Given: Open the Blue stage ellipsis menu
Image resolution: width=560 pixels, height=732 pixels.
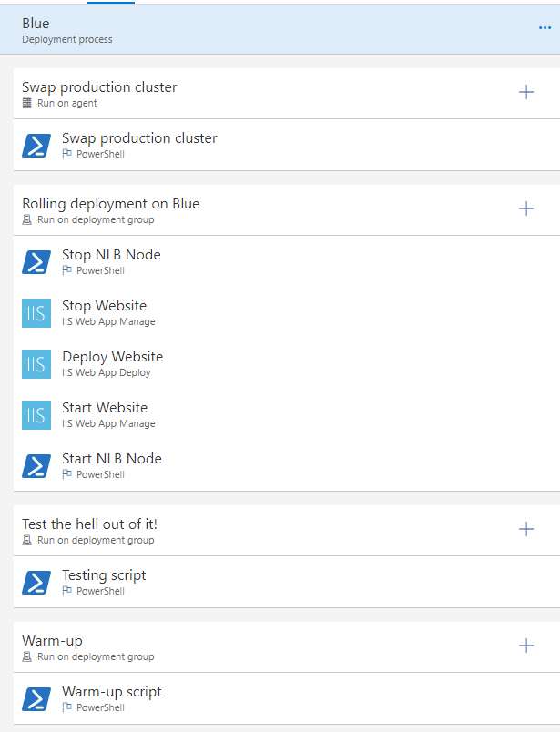Looking at the screenshot, I should tap(545, 29).
